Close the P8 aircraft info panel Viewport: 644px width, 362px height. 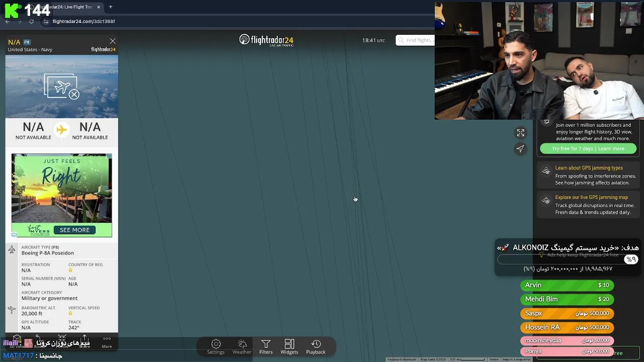(113, 41)
